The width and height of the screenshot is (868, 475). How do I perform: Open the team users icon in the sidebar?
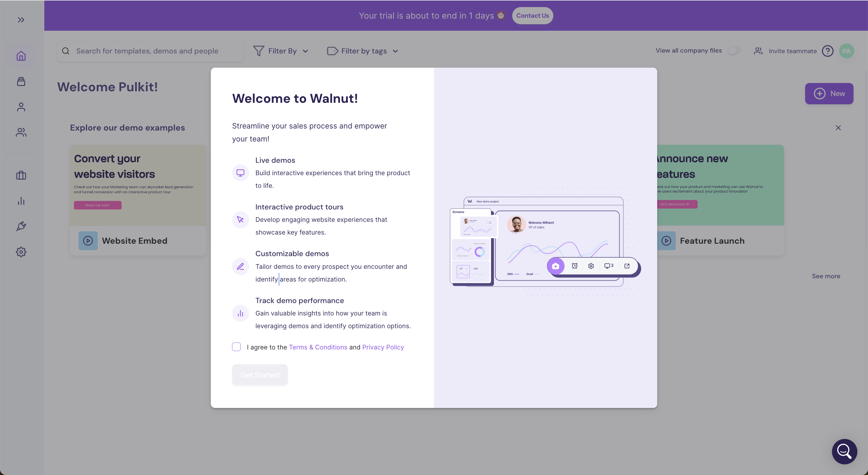click(21, 132)
